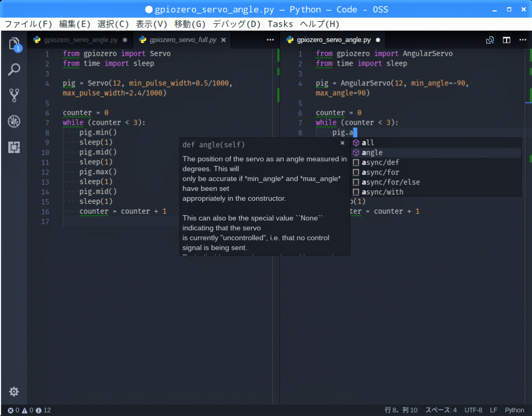Viewport: 532px width, 416px height.
Task: Choose 'async/for' snippet suggestion
Action: tap(436, 172)
